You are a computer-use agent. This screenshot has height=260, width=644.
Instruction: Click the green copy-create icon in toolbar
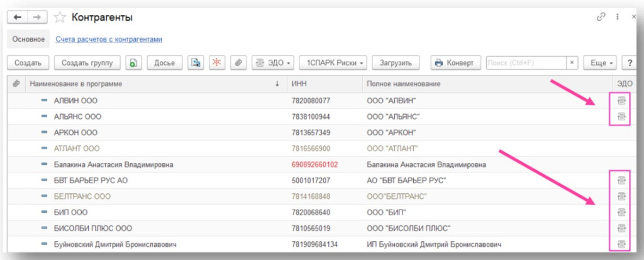click(133, 63)
